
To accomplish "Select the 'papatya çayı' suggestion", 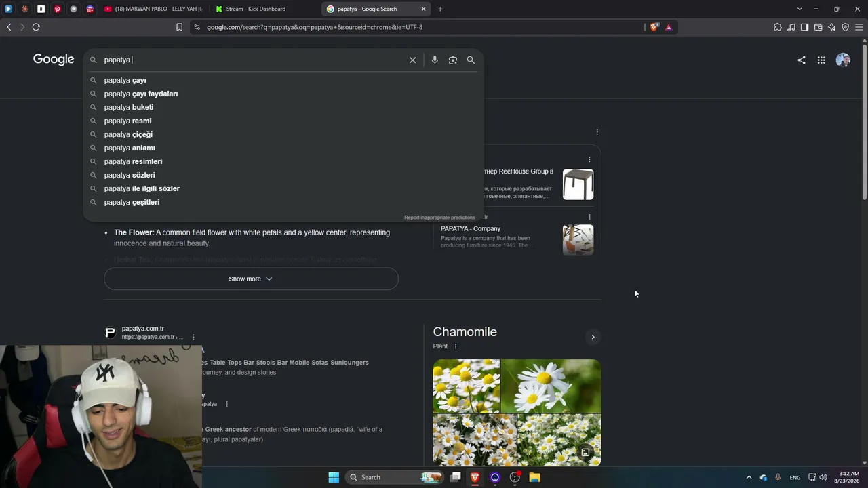I will click(283, 80).
